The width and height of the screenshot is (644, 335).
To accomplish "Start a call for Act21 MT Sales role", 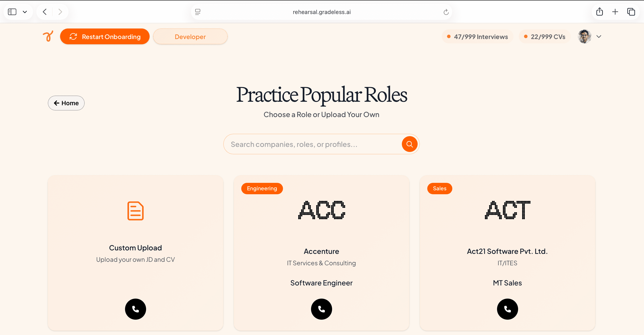I will click(x=507, y=309).
